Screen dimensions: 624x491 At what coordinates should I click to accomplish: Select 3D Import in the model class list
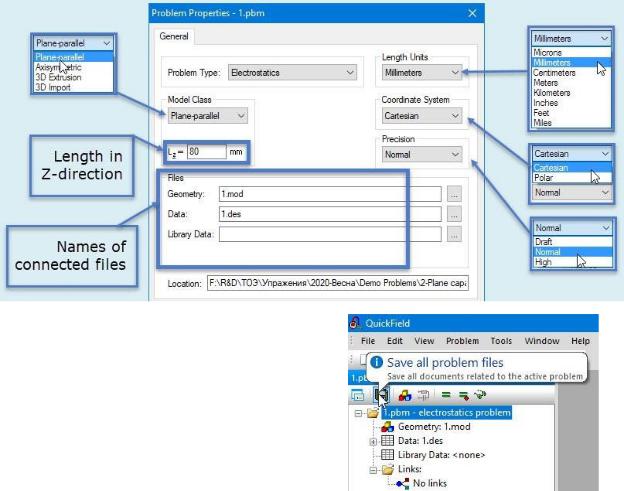pyautogui.click(x=74, y=87)
